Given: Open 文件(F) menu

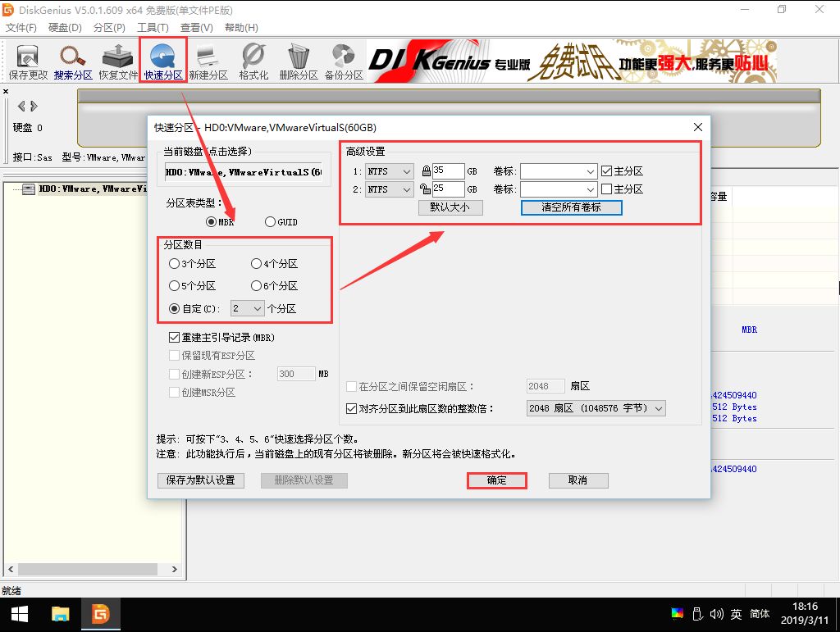Looking at the screenshot, I should click(x=21, y=28).
